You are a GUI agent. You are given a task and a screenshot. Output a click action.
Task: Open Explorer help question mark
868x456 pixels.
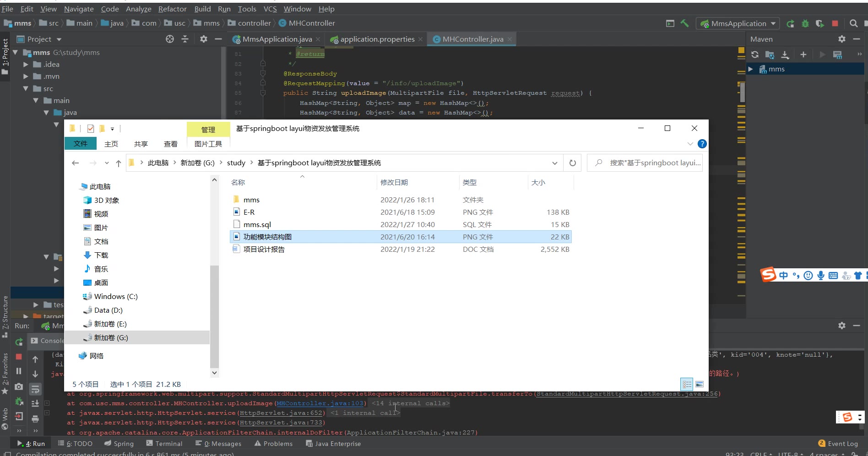tap(702, 144)
